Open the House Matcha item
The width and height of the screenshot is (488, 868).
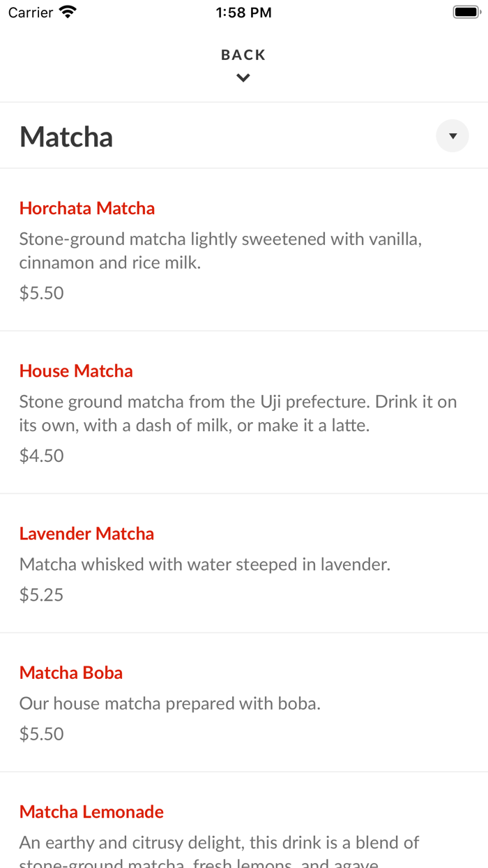click(x=76, y=371)
